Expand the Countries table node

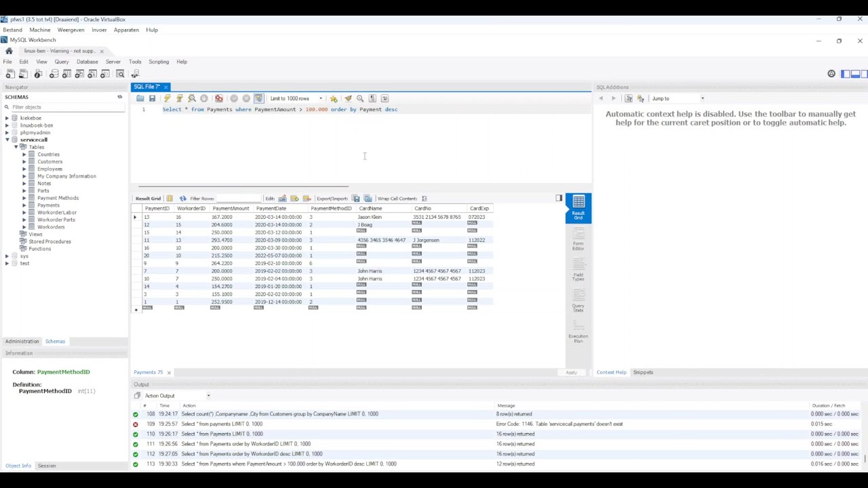coord(24,155)
